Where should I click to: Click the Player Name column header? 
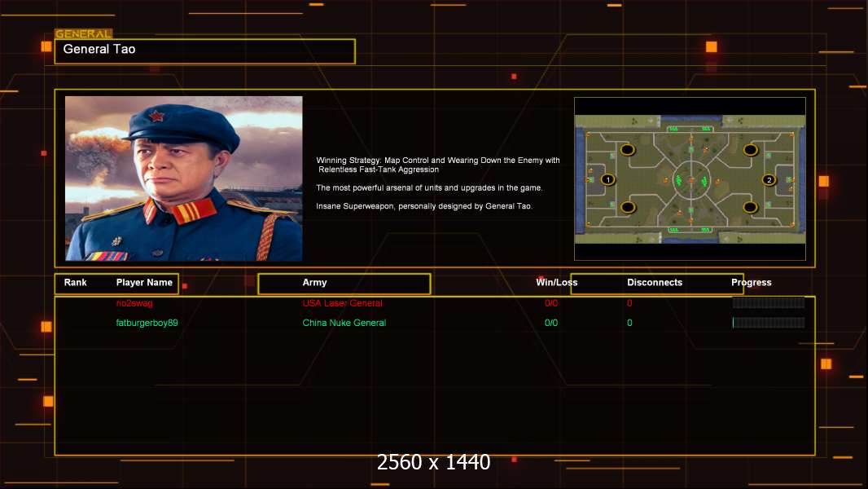click(144, 283)
